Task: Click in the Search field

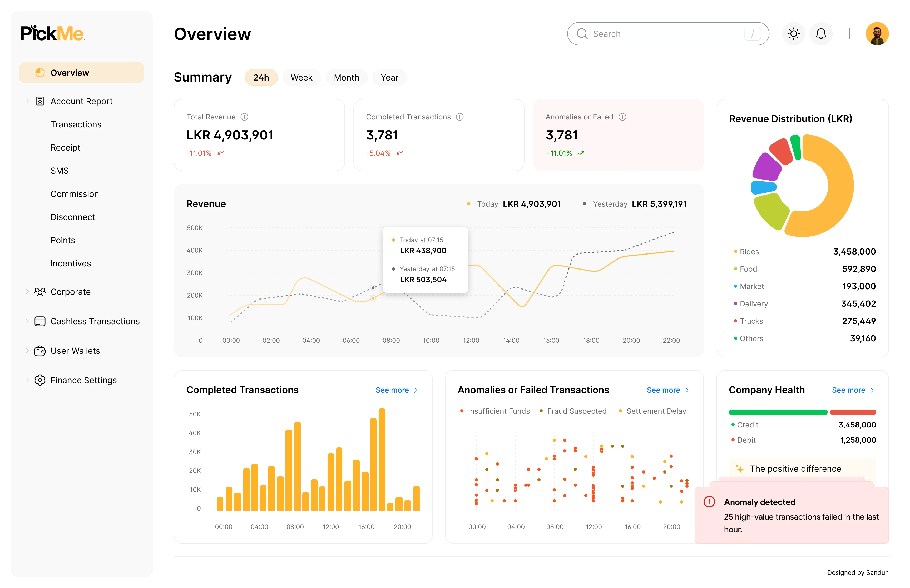Action: [x=668, y=34]
